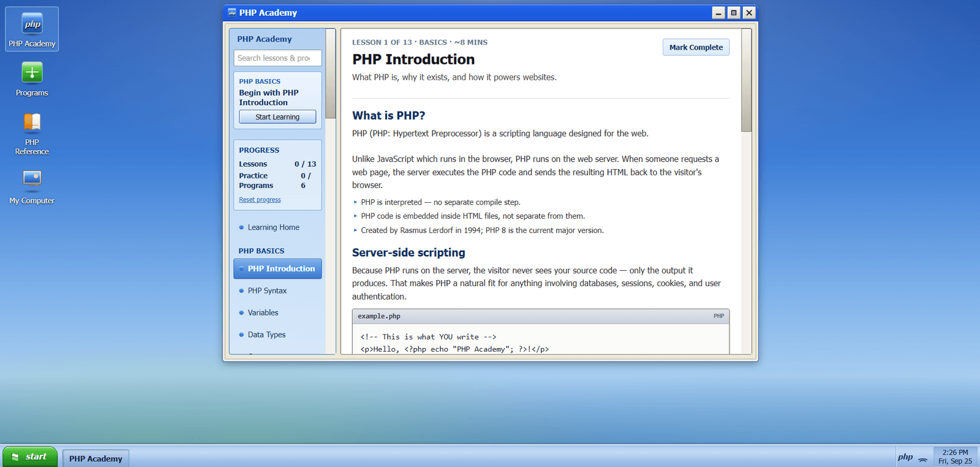Click the 'LESSON 1 OF 13' label
The image size is (980, 467).
tap(382, 42)
